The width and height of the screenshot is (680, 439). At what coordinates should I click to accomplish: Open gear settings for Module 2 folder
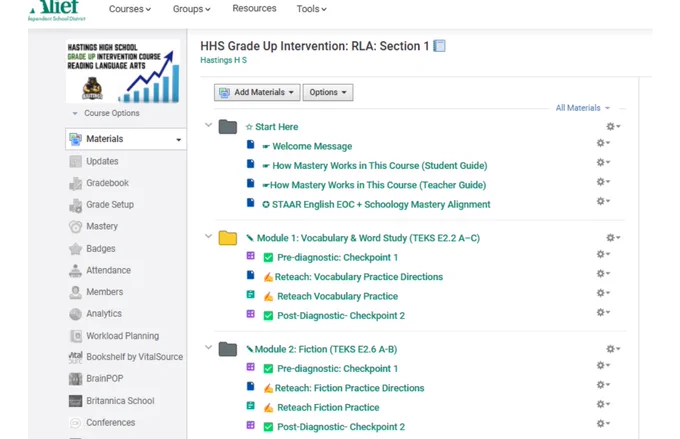613,349
